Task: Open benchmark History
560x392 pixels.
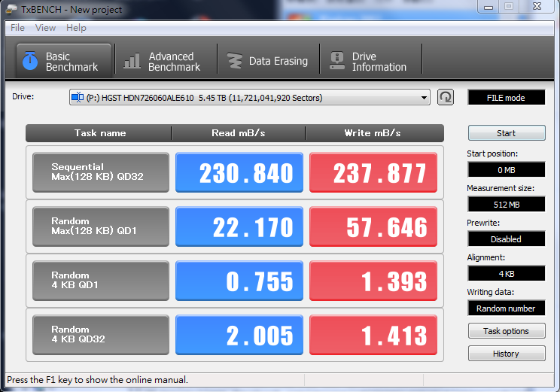Action: (x=507, y=354)
